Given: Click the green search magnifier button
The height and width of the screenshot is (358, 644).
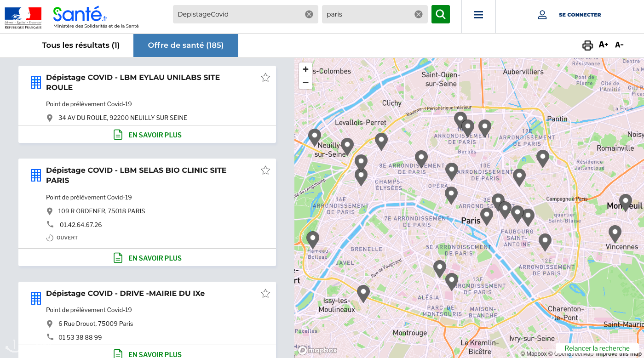Looking at the screenshot, I should [x=440, y=14].
